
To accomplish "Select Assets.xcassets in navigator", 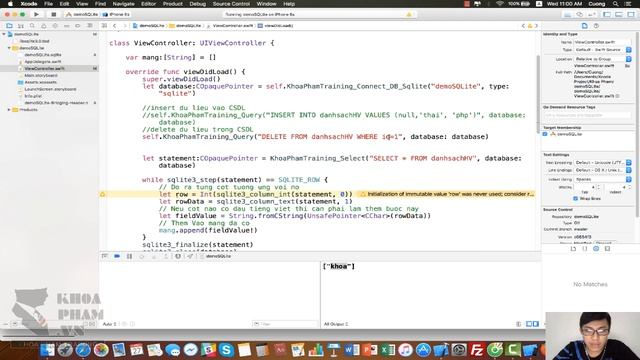I will tap(40, 82).
